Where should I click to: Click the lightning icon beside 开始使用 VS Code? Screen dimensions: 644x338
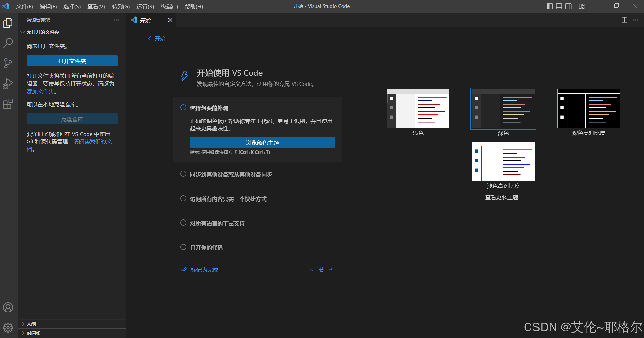pos(184,75)
